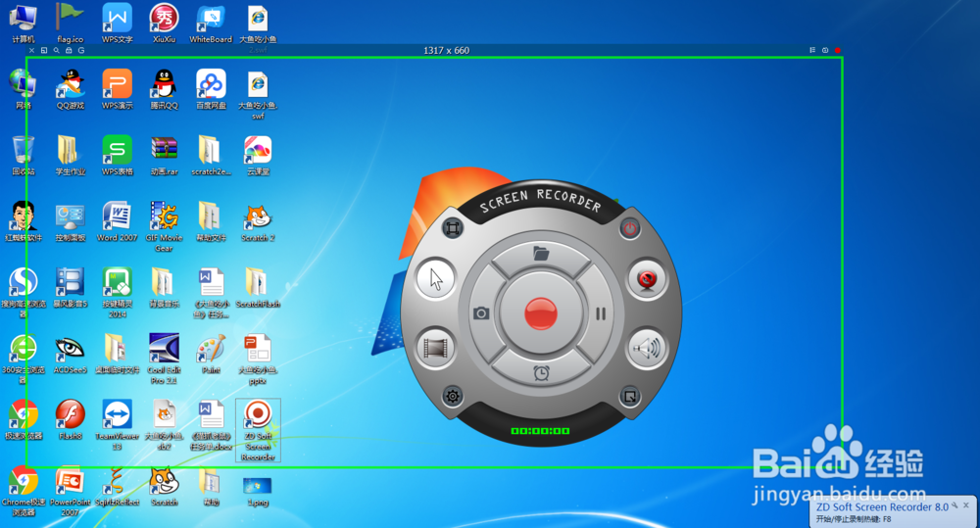Select the 学生作业 folder icon
Screen dimensions: 980x528
70,156
